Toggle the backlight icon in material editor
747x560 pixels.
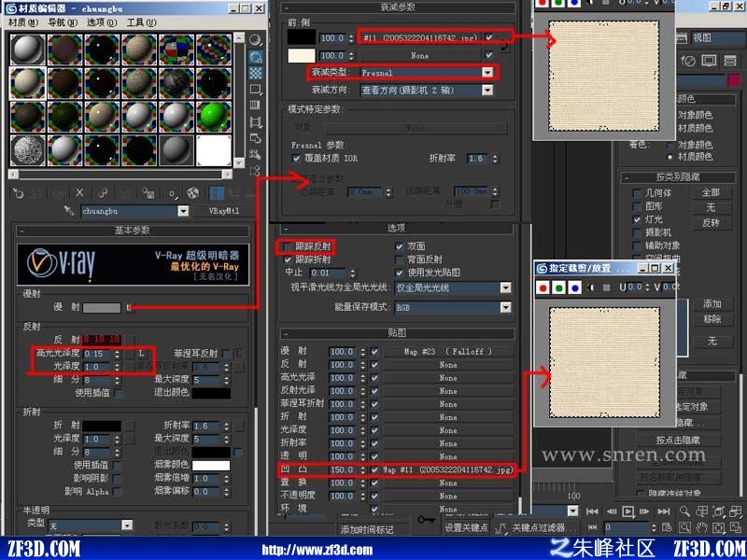click(255, 57)
